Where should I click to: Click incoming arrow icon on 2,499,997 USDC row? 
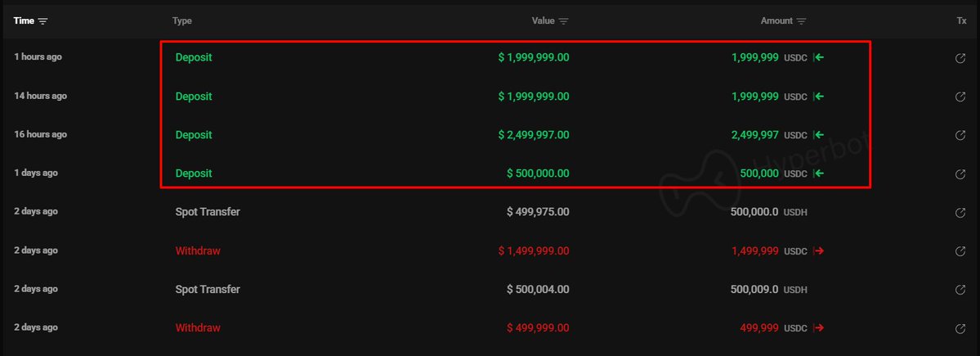[x=819, y=135]
